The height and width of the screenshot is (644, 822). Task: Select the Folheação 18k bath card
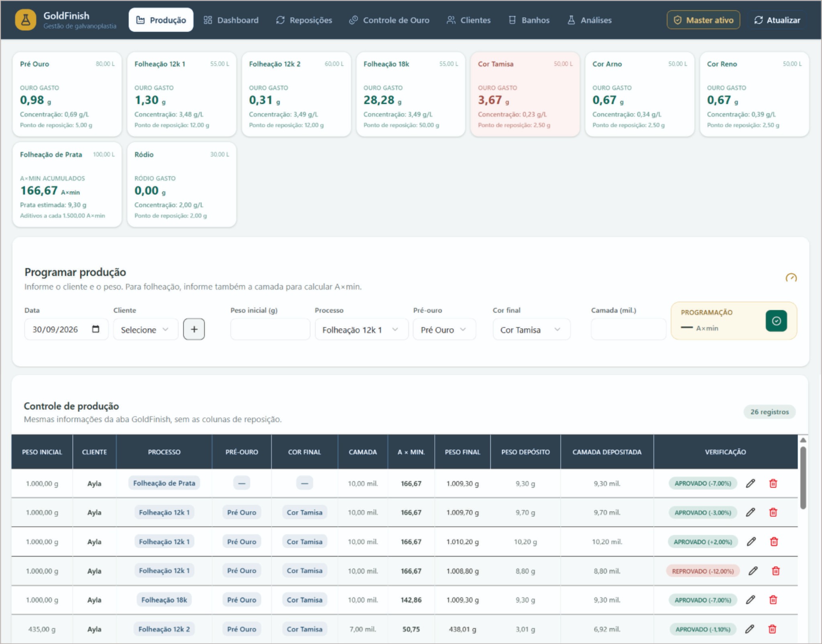point(411,94)
